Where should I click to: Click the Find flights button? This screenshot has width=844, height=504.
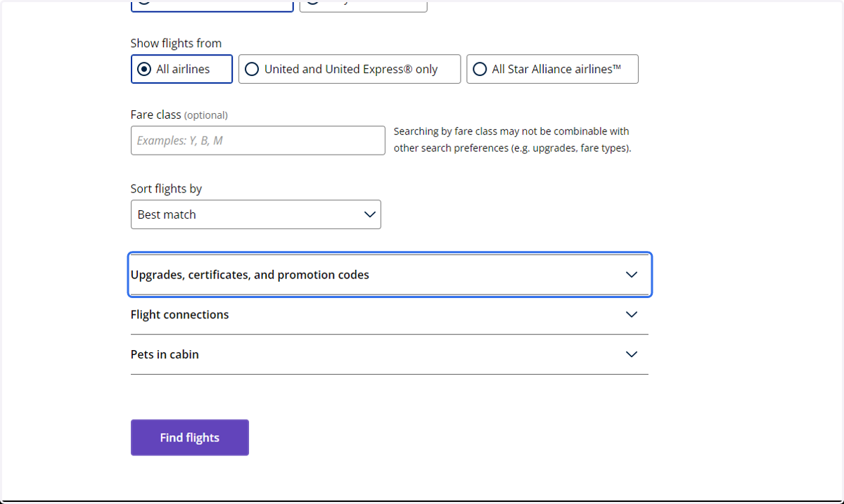tap(190, 437)
